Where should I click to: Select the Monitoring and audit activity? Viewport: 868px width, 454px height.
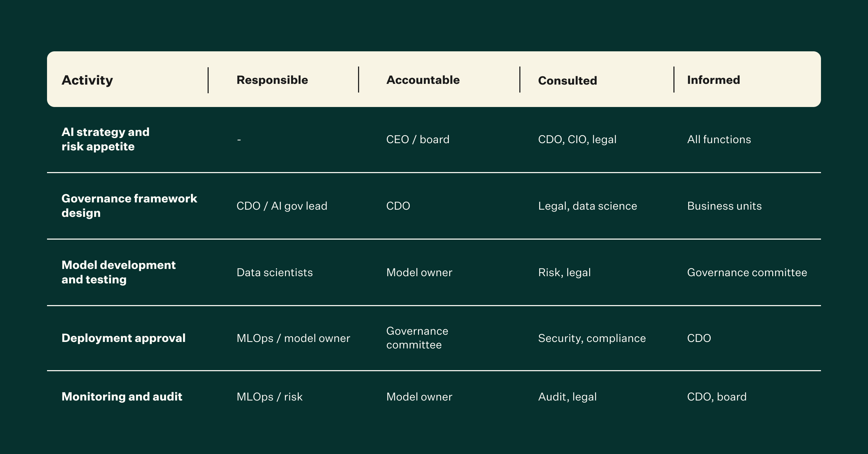pyautogui.click(x=122, y=397)
